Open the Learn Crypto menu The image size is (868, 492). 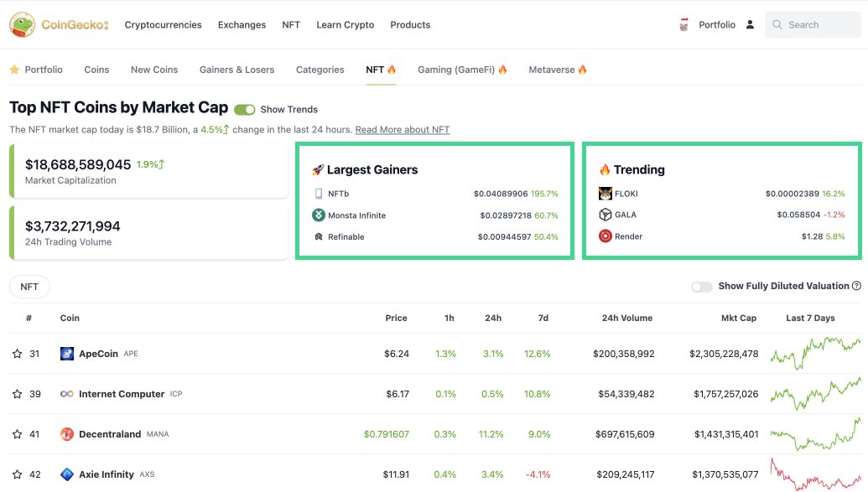[x=346, y=25]
